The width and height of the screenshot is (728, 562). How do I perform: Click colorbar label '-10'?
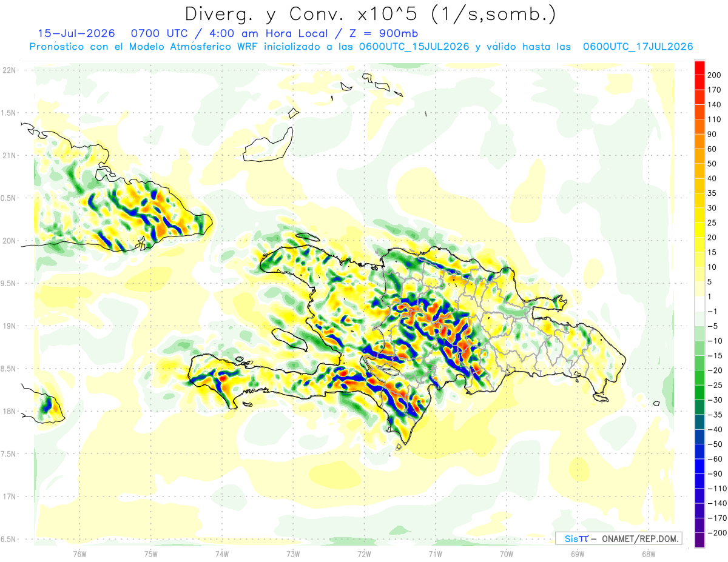coord(715,341)
